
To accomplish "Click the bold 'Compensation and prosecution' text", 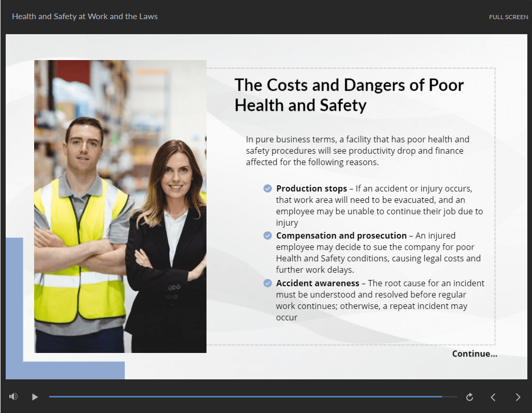I will (x=341, y=235).
